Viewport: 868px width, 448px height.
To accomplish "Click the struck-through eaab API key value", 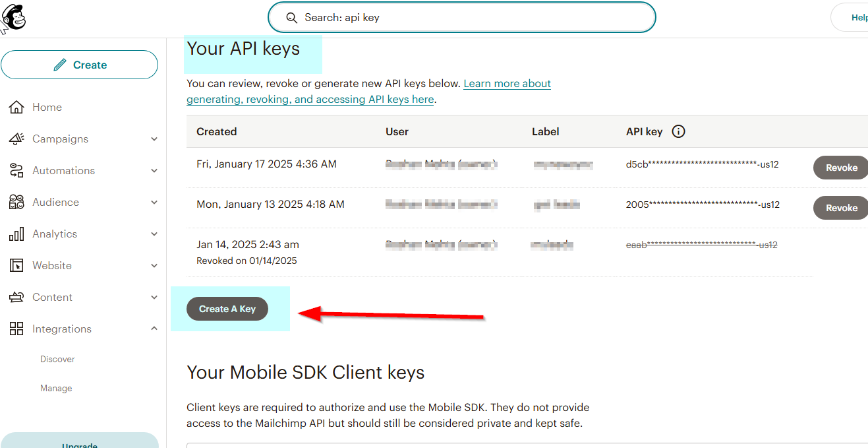I will [x=702, y=245].
